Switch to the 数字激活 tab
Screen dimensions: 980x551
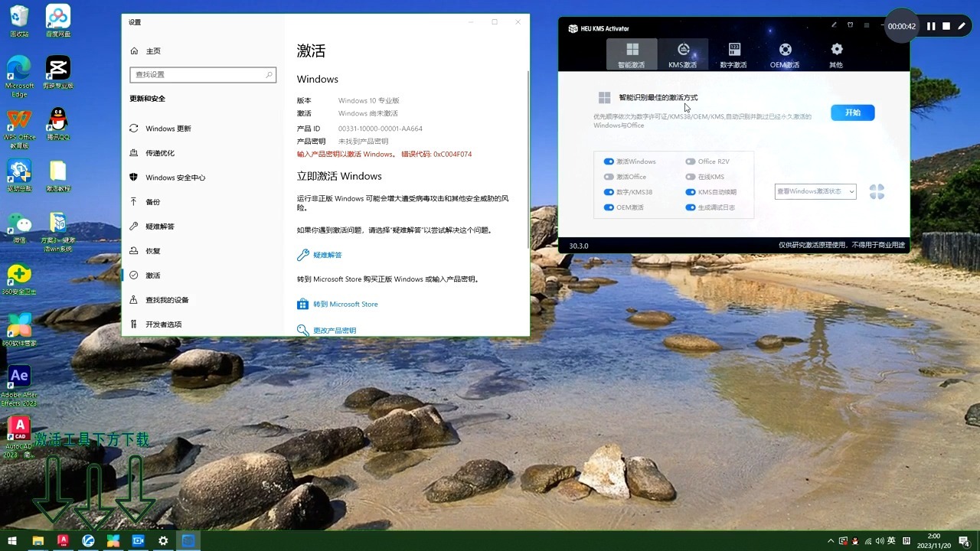[733, 54]
